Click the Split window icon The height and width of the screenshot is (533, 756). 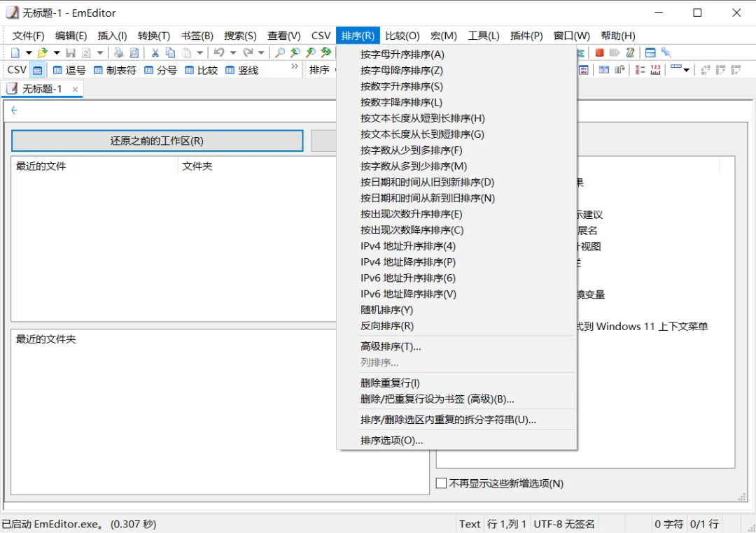650,52
